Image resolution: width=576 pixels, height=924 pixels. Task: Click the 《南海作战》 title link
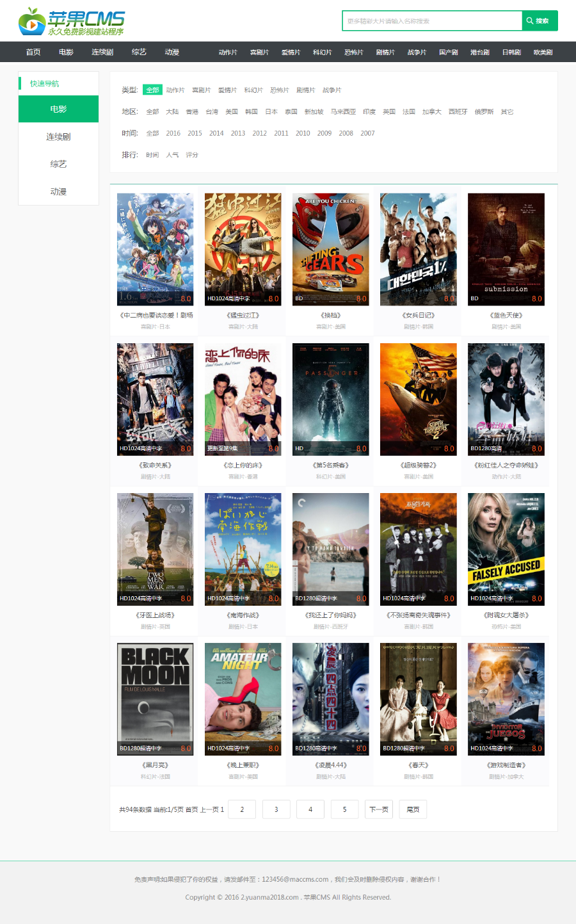click(243, 615)
